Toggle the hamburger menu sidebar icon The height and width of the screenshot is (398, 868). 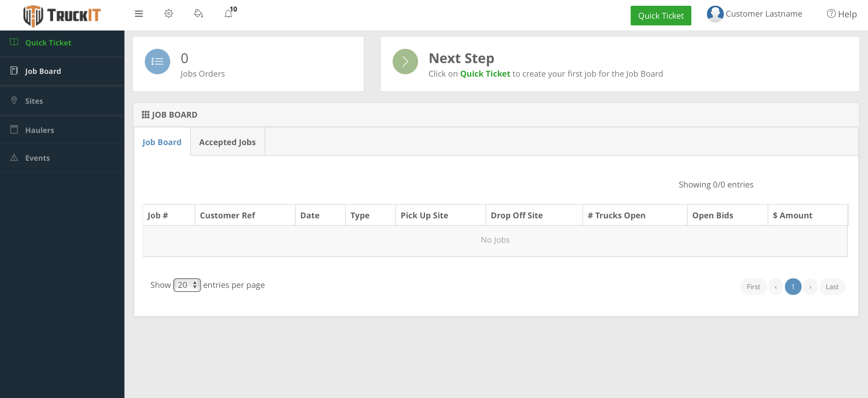[139, 14]
